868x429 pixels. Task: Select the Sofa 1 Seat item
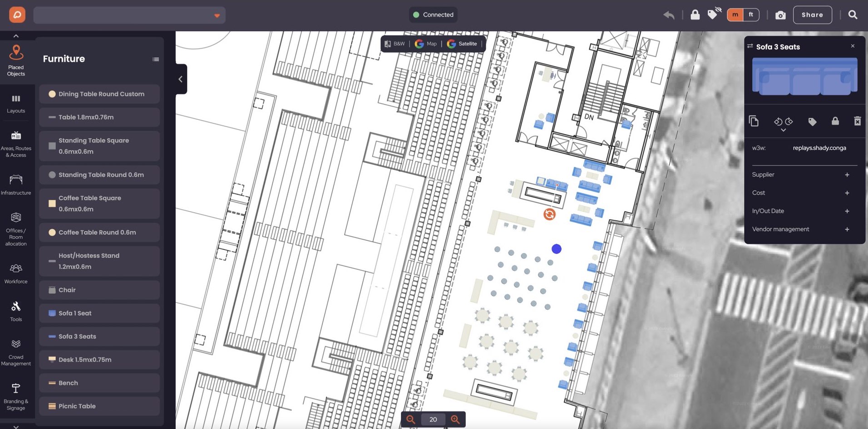(99, 313)
